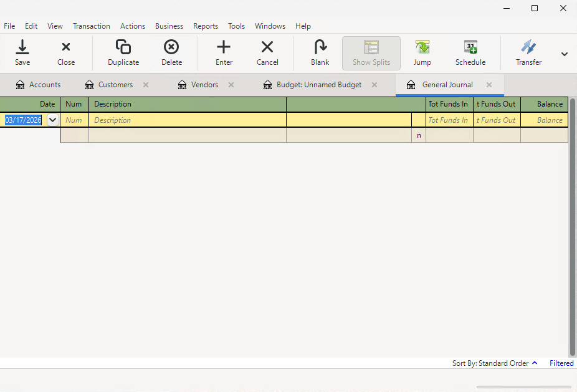Screen dimensions: 577x392
Task: Click the Jump toolbar icon
Action: point(422,47)
